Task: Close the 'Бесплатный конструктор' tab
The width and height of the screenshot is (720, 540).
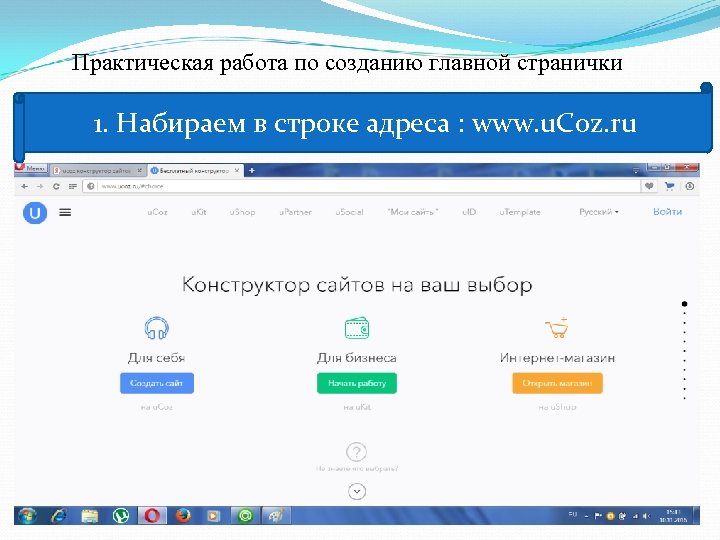Action: coord(237,170)
